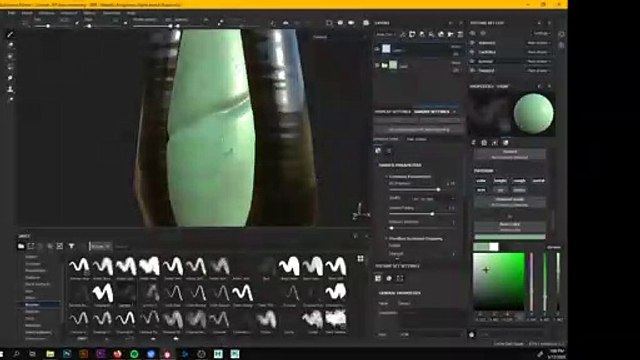The image size is (640, 360).
Task: Click the material mode icon under Properties preview
Action: click(x=506, y=142)
